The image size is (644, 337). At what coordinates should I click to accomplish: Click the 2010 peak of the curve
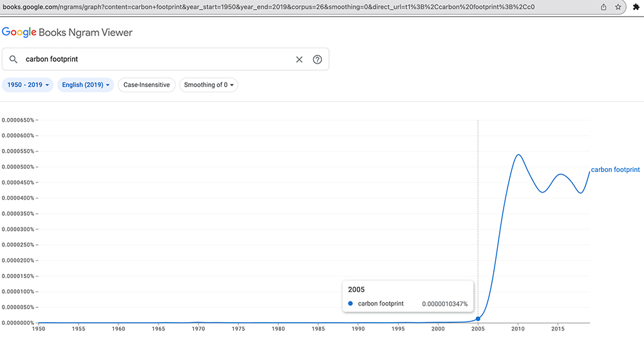[x=518, y=155]
